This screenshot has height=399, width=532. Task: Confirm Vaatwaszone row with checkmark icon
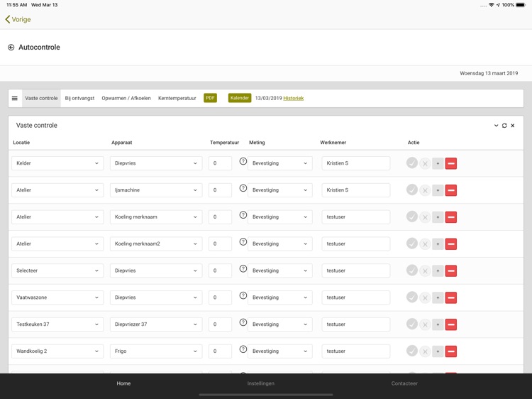(412, 297)
